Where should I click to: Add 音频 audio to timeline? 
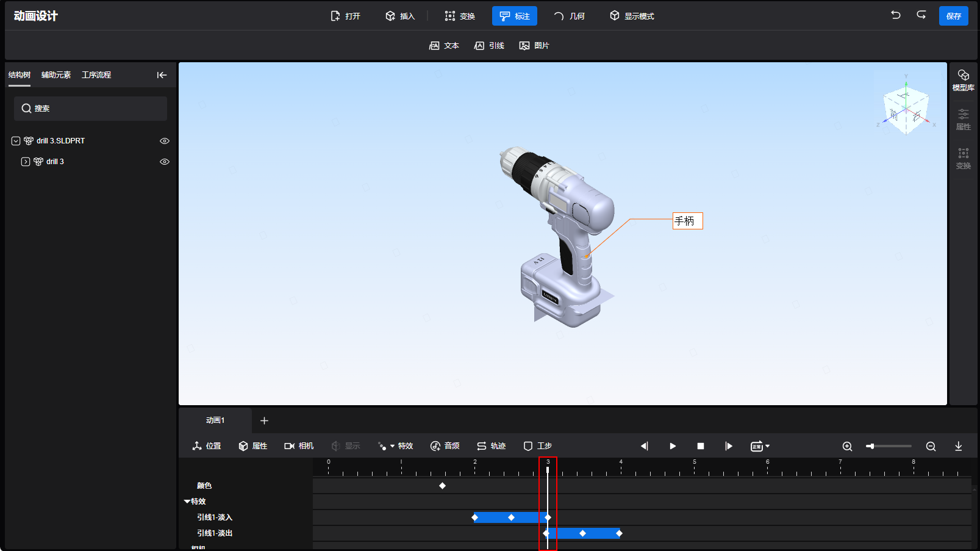pyautogui.click(x=445, y=446)
